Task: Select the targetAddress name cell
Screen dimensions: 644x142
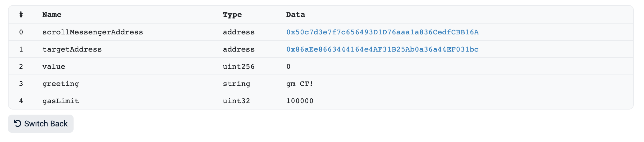Action: pos(72,49)
